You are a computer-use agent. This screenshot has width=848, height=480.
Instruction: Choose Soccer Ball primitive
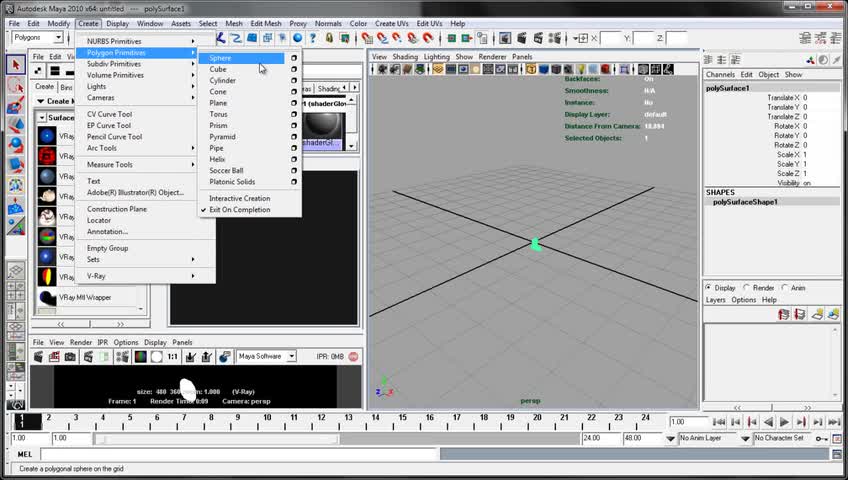click(226, 170)
